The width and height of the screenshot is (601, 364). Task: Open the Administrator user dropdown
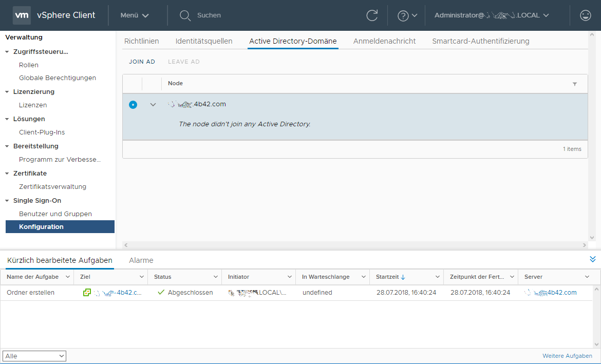pos(492,15)
